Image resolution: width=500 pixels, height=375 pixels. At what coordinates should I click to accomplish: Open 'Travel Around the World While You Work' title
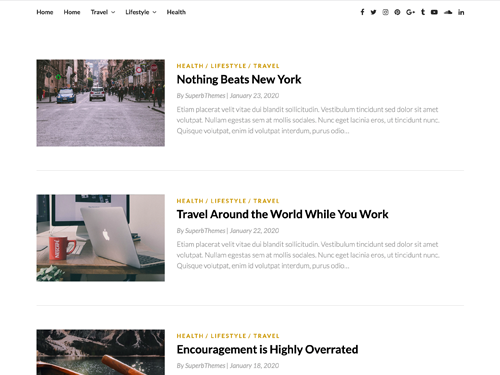pos(282,214)
